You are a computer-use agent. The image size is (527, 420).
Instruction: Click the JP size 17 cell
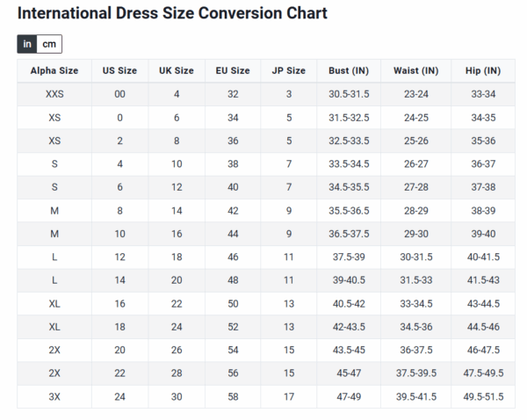[x=288, y=396]
